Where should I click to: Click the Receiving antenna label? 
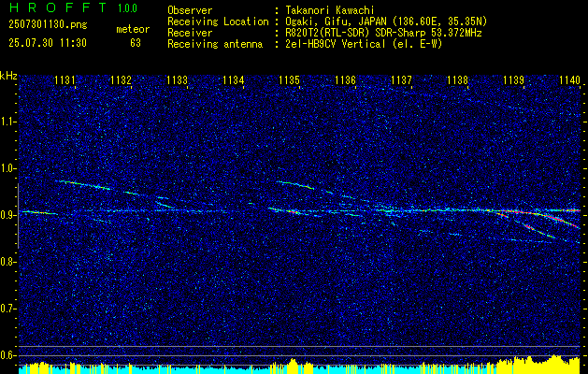pyautogui.click(x=215, y=44)
